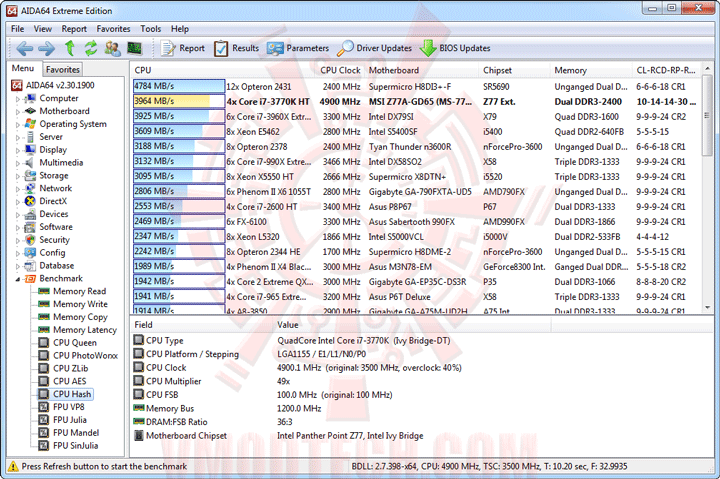Screen dimensions: 720x479
Task: Click the Results clipboard icon
Action: tap(221, 48)
